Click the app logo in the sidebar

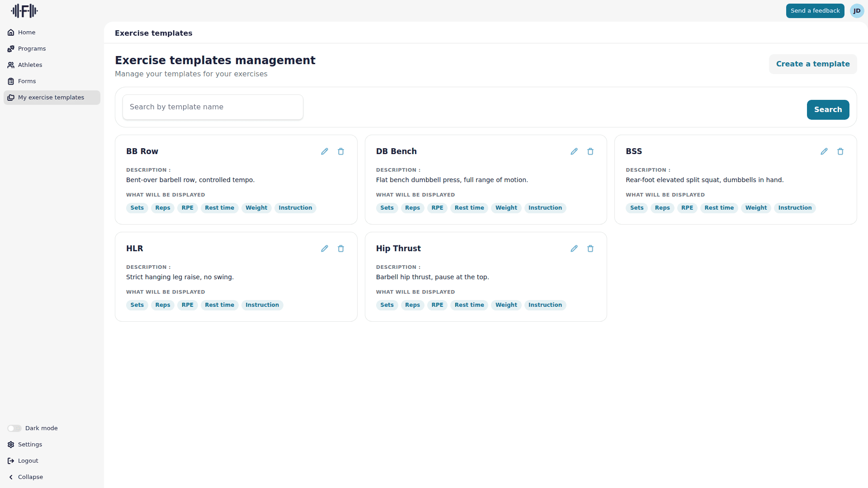[x=24, y=10]
